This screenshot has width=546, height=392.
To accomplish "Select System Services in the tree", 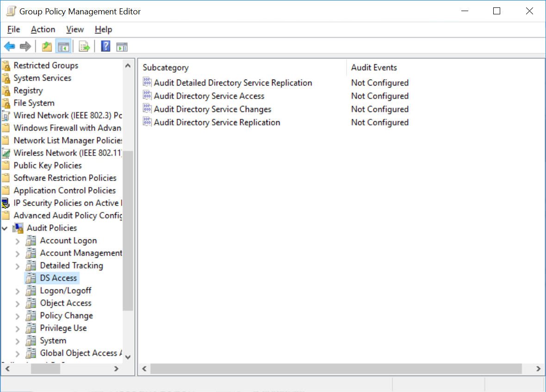I will [42, 78].
